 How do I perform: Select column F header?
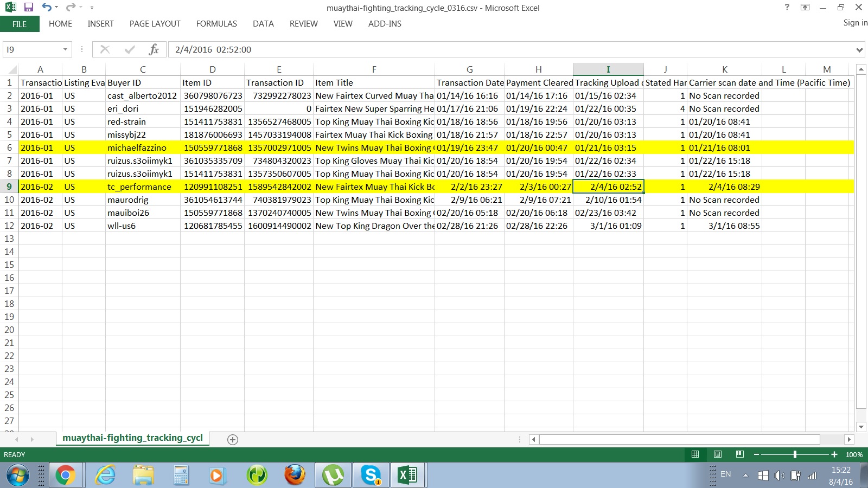click(x=374, y=69)
